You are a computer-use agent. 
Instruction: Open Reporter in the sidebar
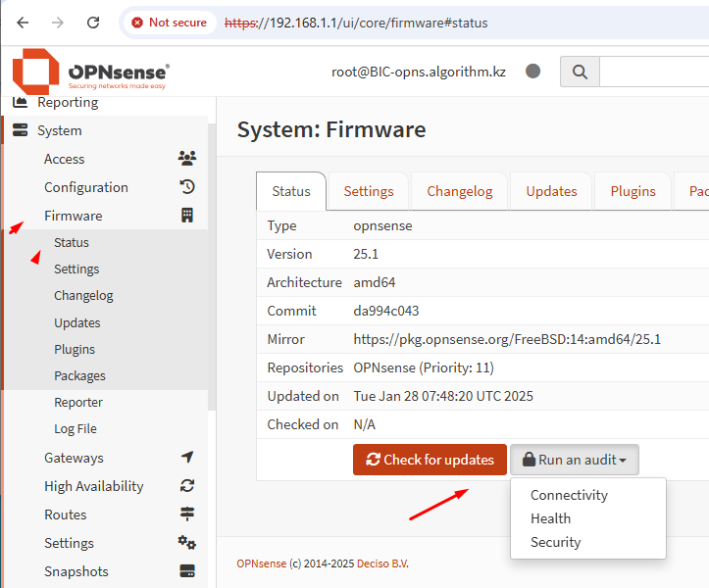pos(78,402)
